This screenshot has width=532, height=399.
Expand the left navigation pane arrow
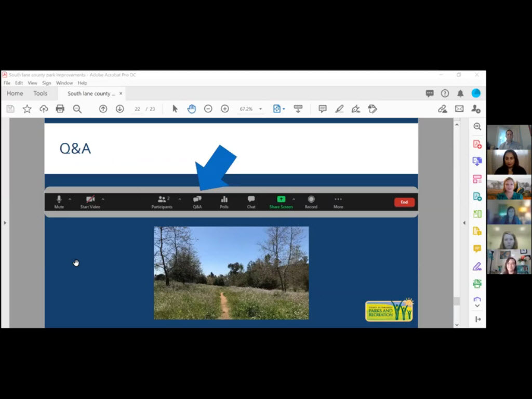(x=5, y=223)
